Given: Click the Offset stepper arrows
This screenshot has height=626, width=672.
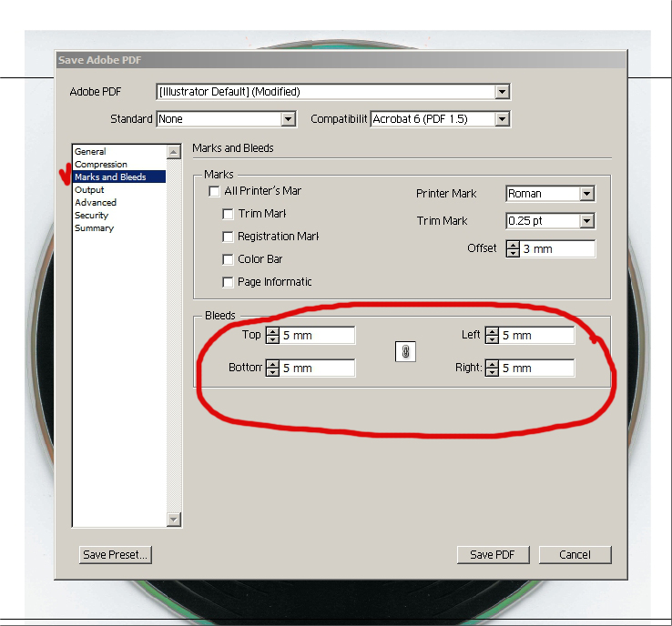Looking at the screenshot, I should 513,248.
